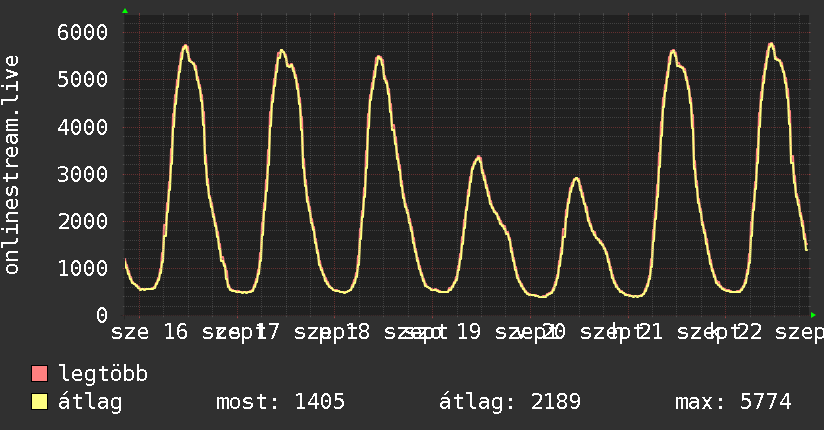Image resolution: width=824 pixels, height=430 pixels.
Task: Click the átlag: 2189 statistic
Action: [510, 402]
